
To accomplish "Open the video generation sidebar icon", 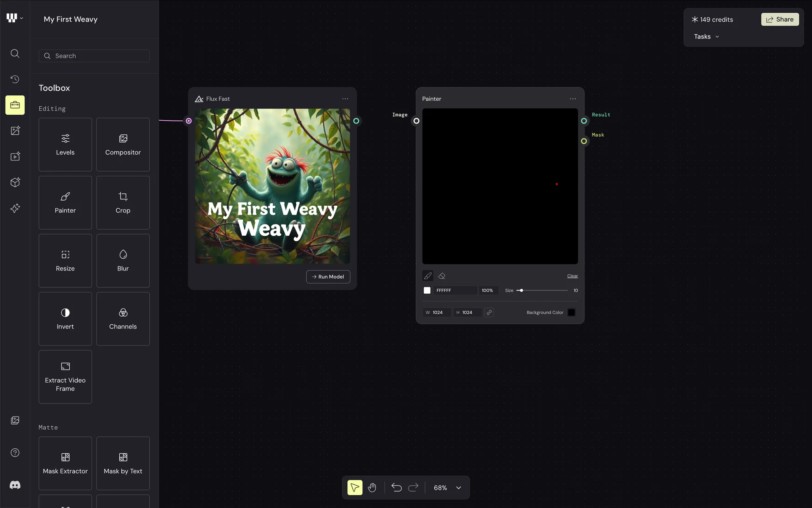I will click(x=15, y=157).
